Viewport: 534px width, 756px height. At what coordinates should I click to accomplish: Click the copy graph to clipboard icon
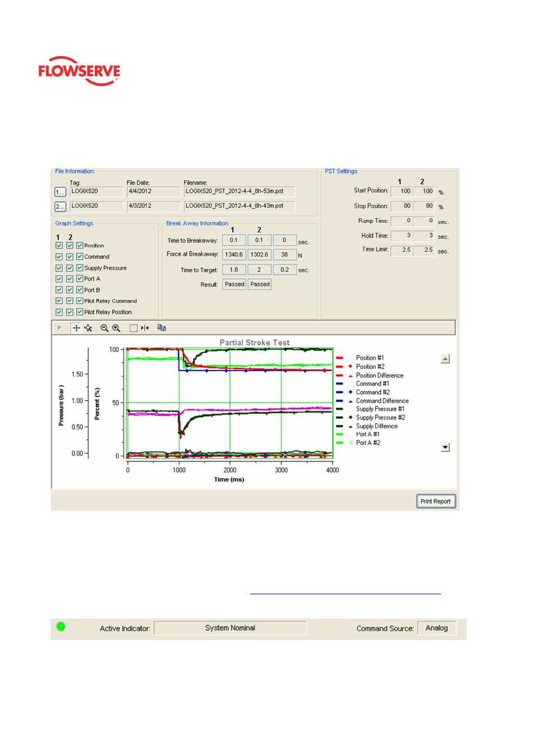[x=162, y=328]
